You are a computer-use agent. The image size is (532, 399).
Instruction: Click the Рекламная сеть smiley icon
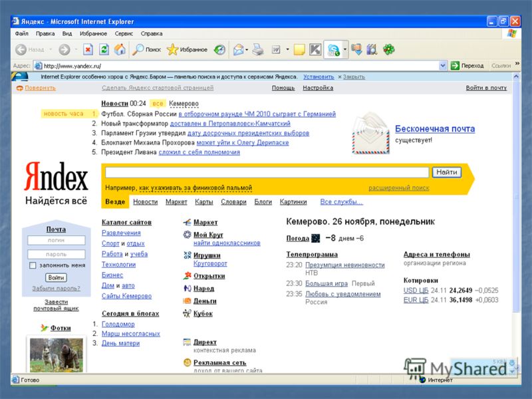(x=187, y=362)
